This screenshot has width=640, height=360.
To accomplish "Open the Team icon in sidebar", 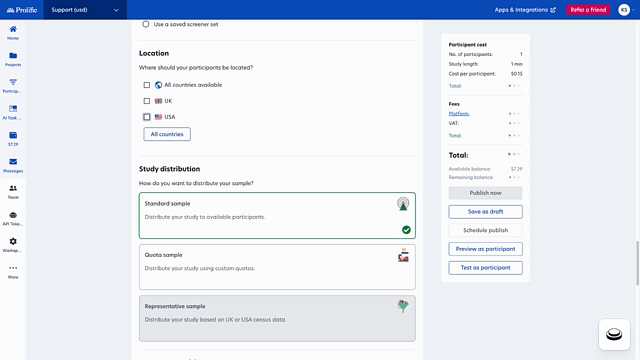I will (x=13, y=188).
